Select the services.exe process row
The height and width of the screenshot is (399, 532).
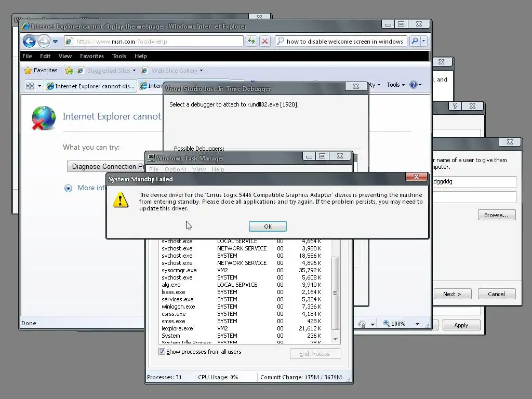click(x=243, y=300)
